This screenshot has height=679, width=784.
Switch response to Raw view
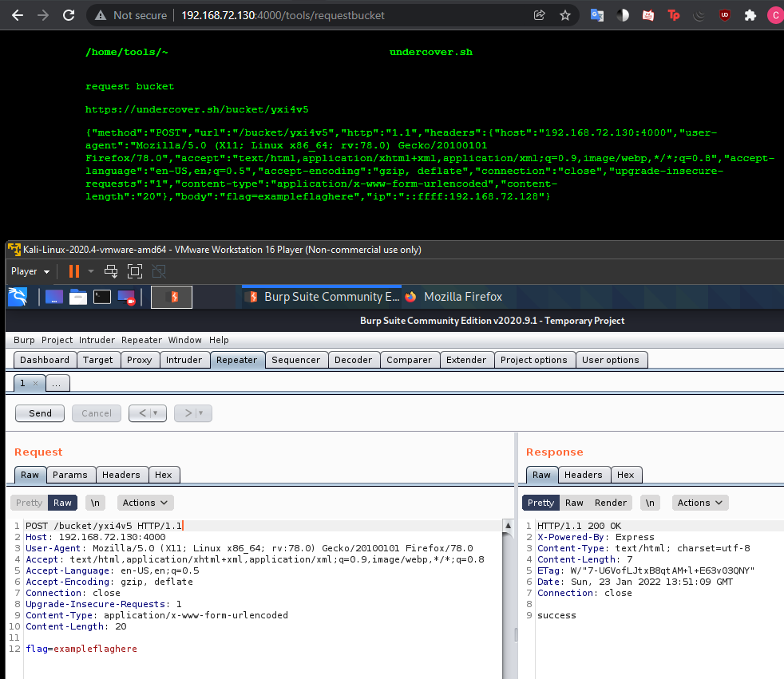[574, 503]
